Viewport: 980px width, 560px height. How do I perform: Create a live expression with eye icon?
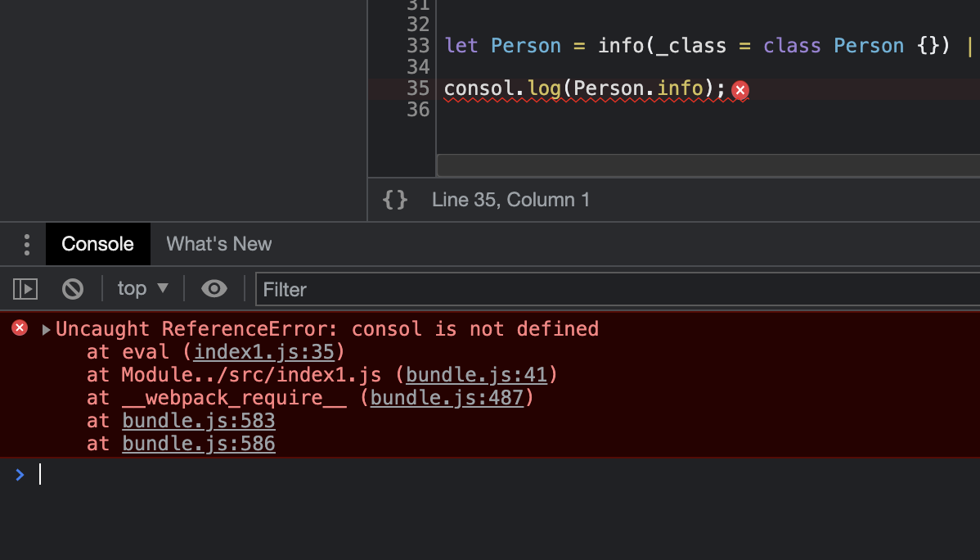214,288
